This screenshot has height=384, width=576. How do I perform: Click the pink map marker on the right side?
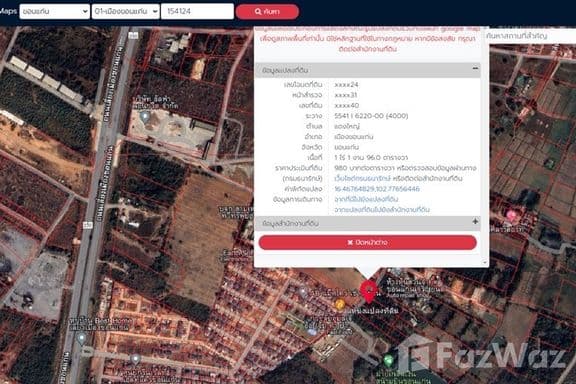pyautogui.click(x=511, y=215)
